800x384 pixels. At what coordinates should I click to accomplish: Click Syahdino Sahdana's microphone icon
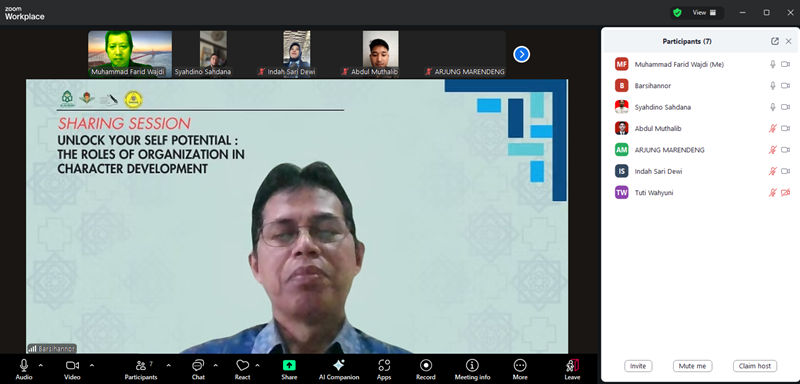coord(773,107)
